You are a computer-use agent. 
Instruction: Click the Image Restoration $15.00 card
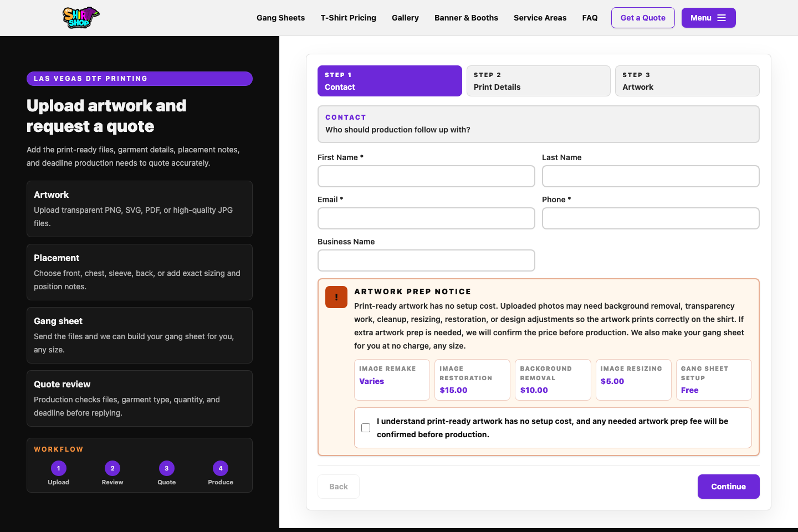[472, 380]
